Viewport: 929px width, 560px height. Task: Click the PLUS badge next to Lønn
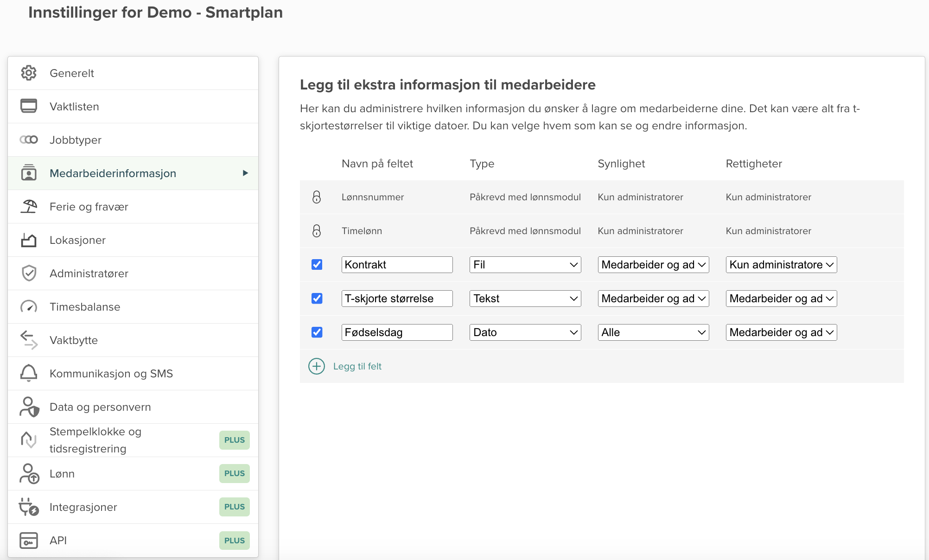[x=234, y=473]
